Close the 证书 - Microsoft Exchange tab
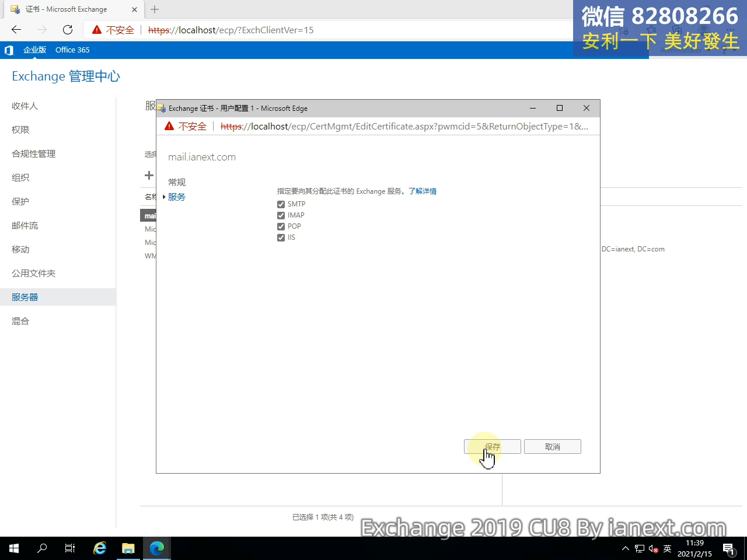 click(134, 9)
